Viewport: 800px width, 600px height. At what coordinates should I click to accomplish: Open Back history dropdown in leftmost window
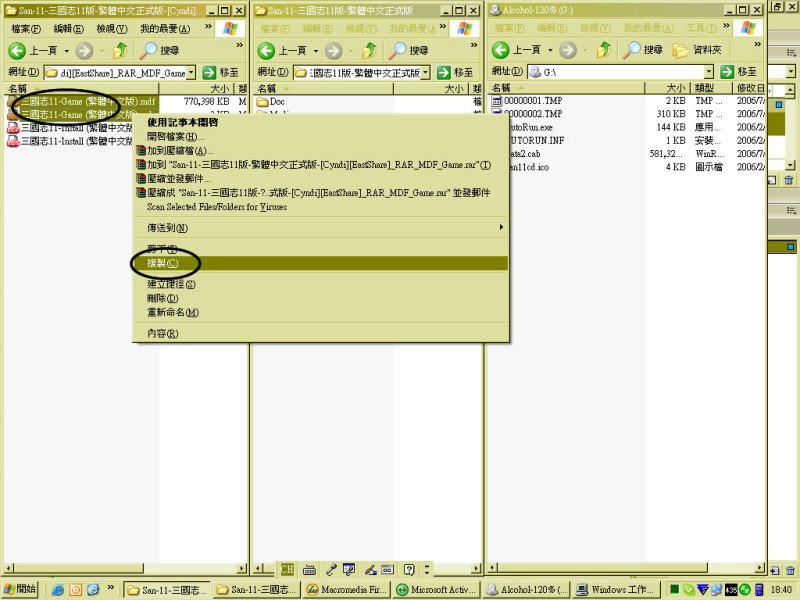point(66,51)
